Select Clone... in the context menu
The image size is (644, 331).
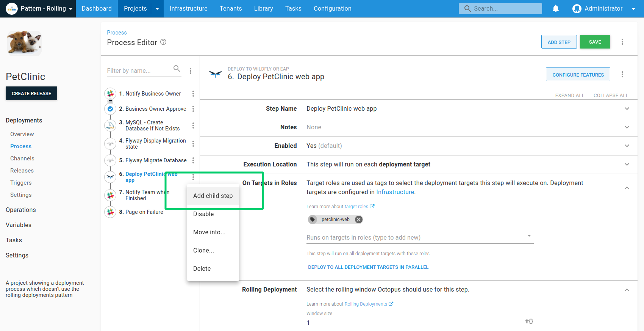point(204,251)
